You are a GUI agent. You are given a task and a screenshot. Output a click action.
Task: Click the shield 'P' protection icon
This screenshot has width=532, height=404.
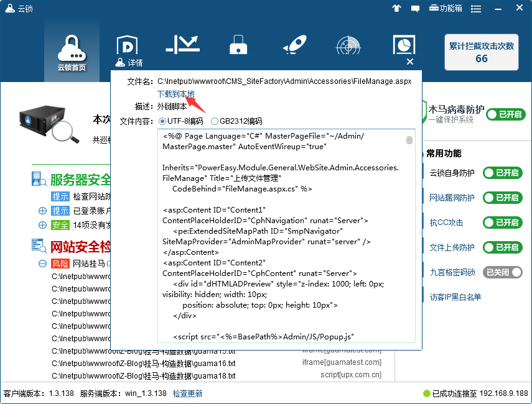(128, 46)
